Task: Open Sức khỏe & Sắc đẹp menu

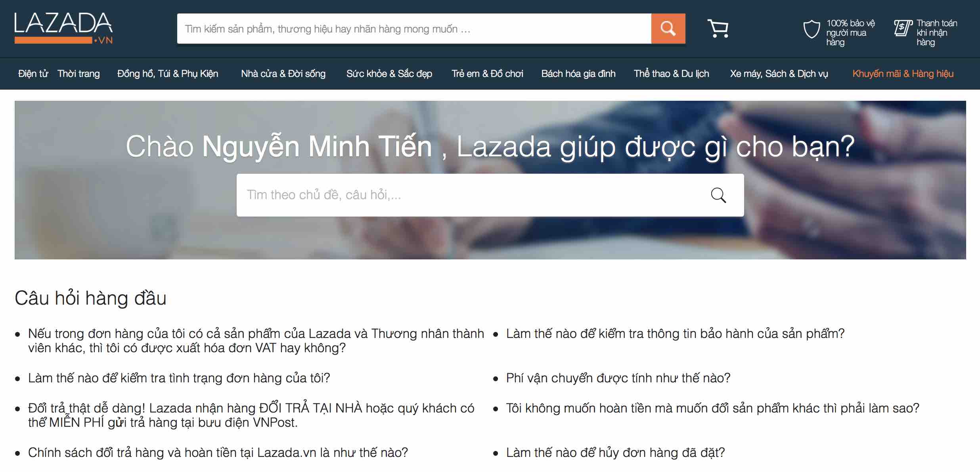Action: (389, 74)
